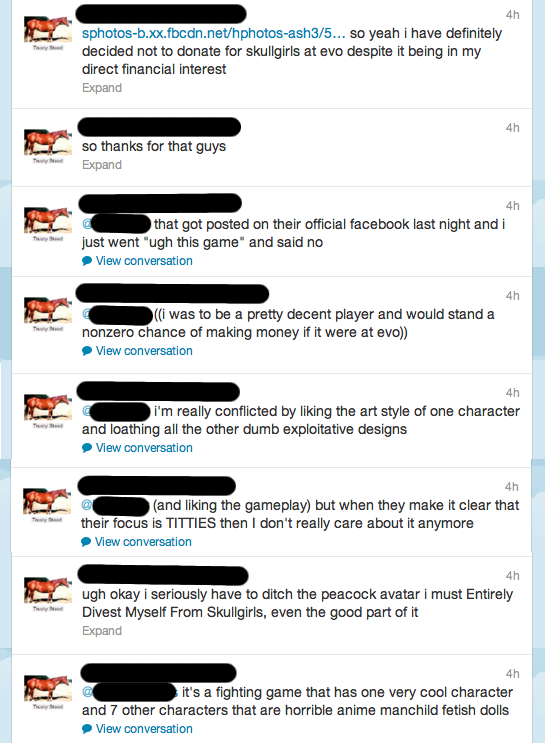View conversation under "liking the gameplay" tweet
This screenshot has height=744, width=545.
(143, 542)
